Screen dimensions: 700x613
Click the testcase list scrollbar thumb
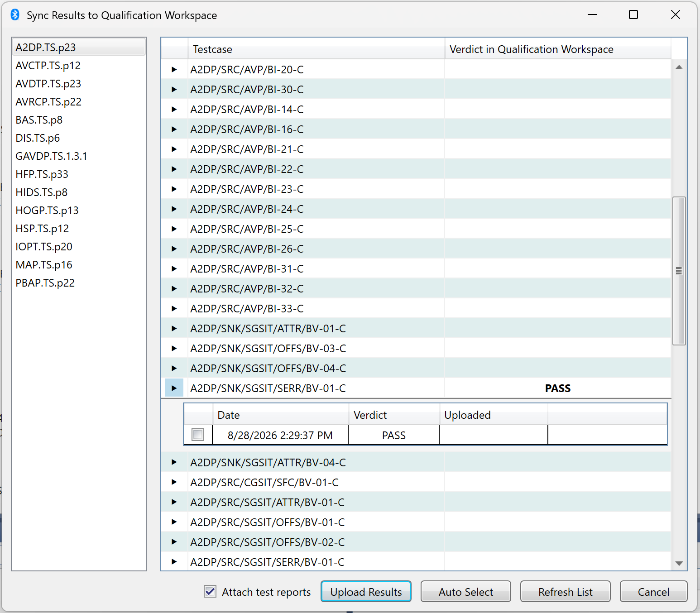tap(679, 271)
